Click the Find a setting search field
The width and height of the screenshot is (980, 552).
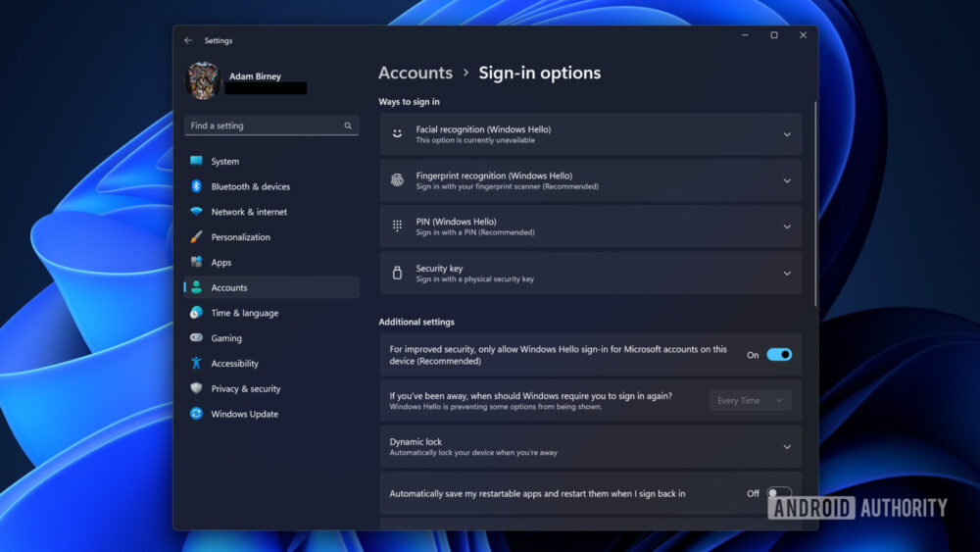(263, 125)
